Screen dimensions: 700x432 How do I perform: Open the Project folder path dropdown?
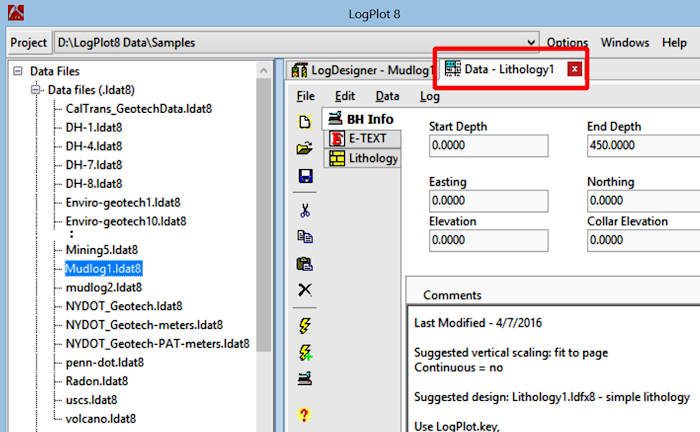pos(531,43)
